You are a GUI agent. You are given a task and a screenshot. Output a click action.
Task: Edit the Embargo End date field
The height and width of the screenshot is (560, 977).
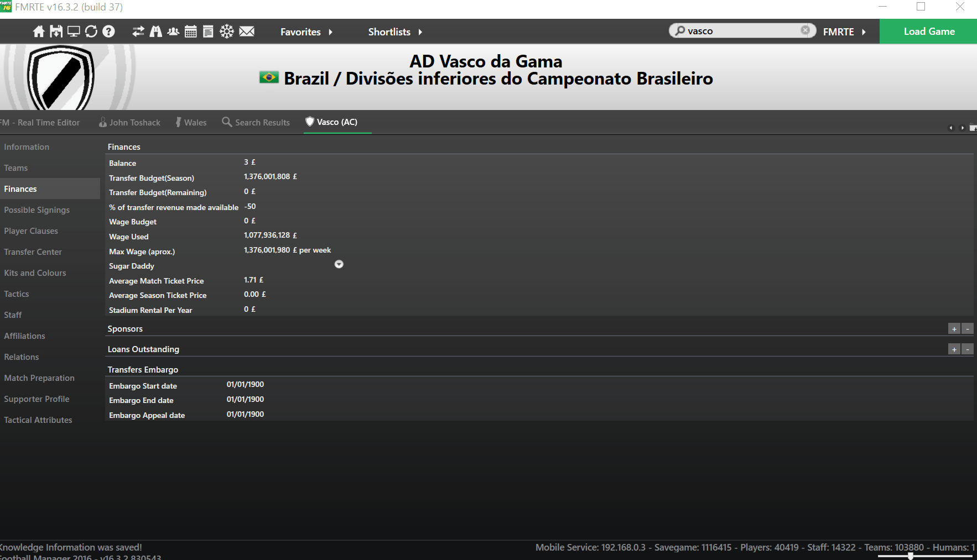[x=245, y=399]
